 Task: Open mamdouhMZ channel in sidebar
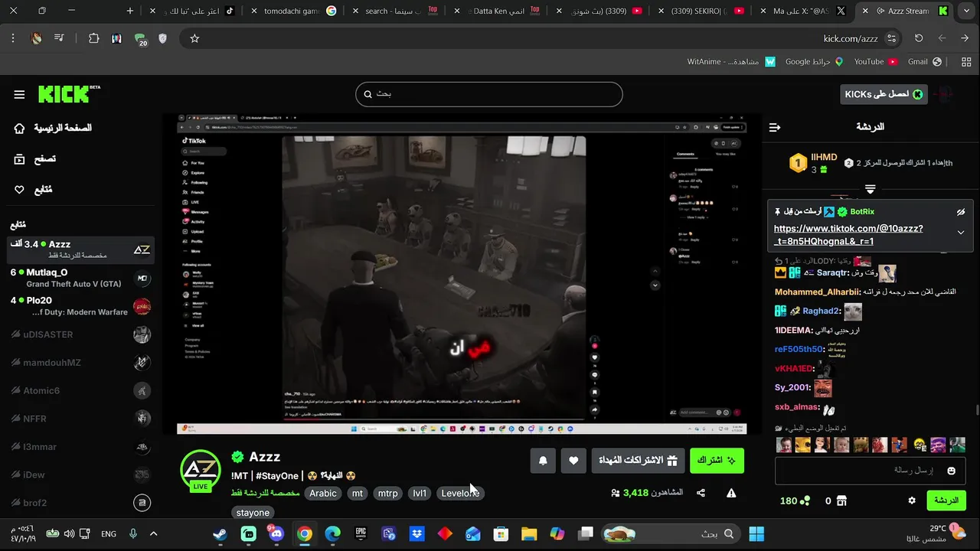coord(80,363)
